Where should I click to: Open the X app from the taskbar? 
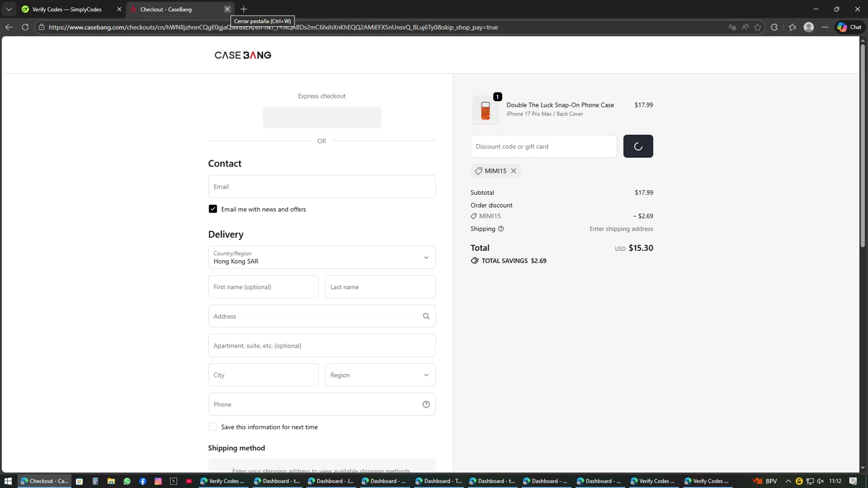174,481
